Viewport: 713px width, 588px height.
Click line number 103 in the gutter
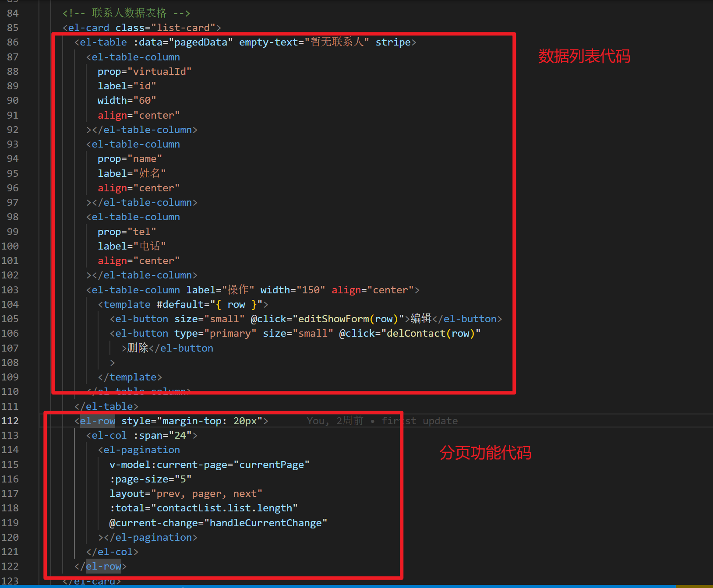tap(10, 290)
